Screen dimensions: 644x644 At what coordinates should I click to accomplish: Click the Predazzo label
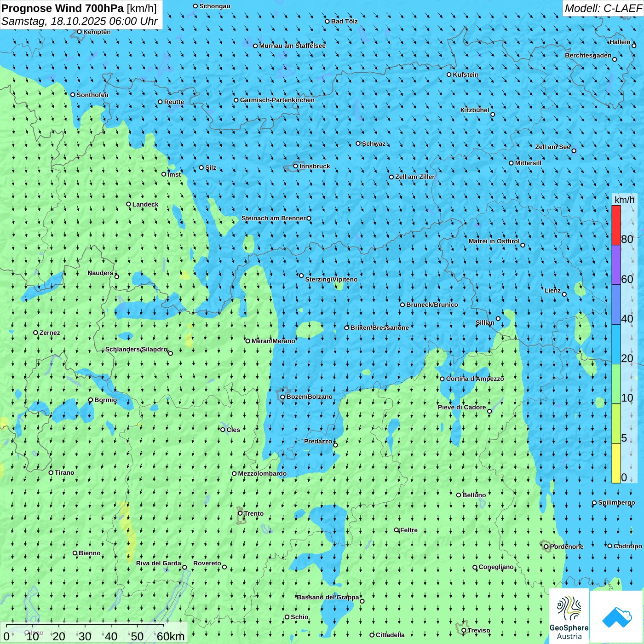tap(318, 441)
